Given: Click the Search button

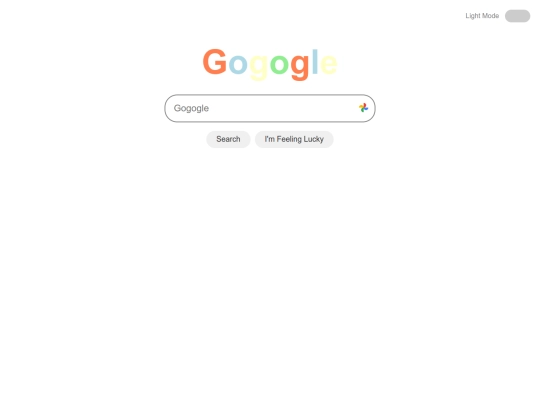Looking at the screenshot, I should [x=228, y=139].
